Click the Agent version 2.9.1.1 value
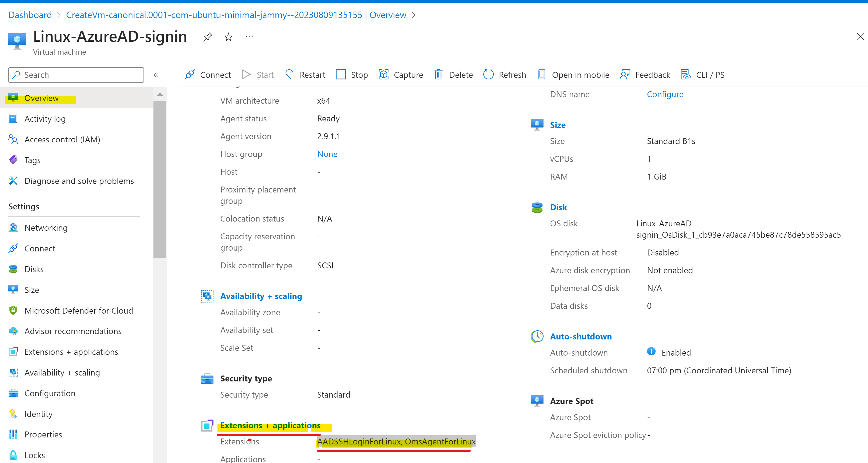Viewport: 868px width, 463px height. point(328,136)
